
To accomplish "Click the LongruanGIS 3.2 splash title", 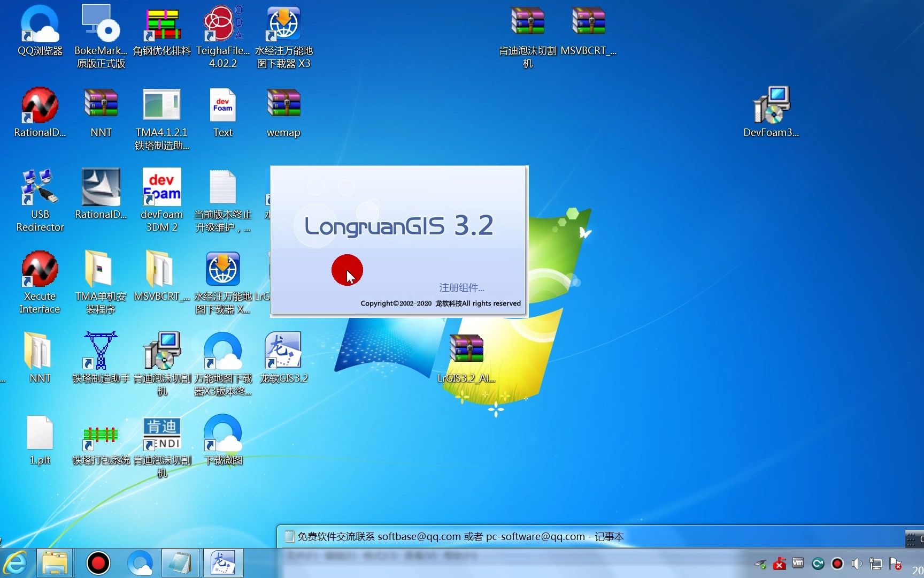I will point(399,225).
